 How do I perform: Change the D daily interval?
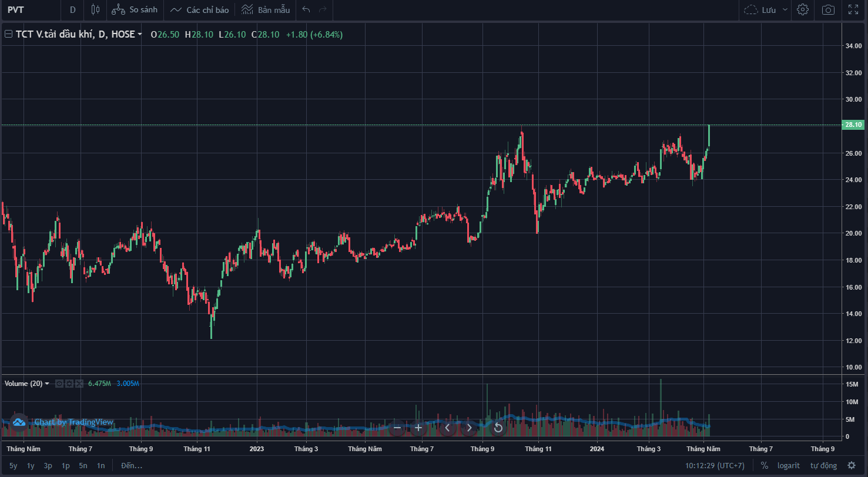click(72, 10)
